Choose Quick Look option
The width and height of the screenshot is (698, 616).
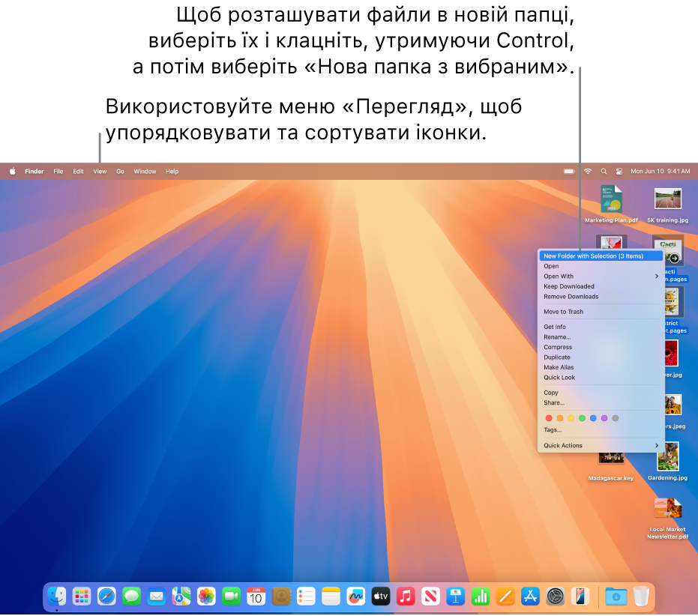click(x=601, y=378)
